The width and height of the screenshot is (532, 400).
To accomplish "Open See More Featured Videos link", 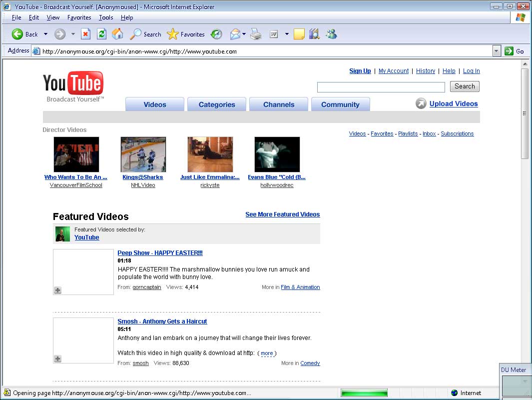I will click(x=283, y=214).
